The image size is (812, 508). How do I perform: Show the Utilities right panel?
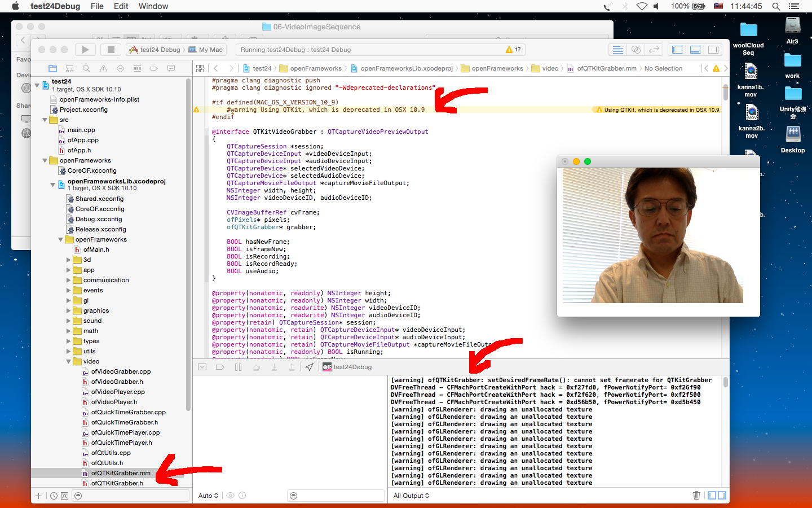[713, 50]
